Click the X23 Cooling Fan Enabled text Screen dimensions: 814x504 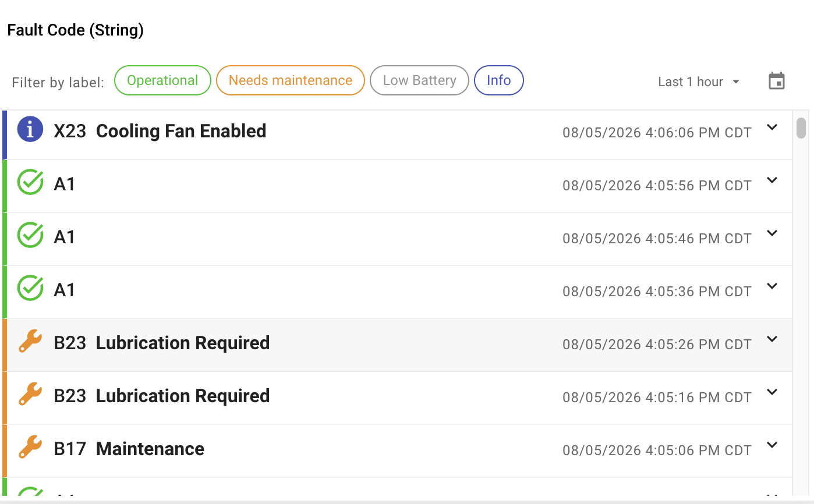[x=160, y=131]
